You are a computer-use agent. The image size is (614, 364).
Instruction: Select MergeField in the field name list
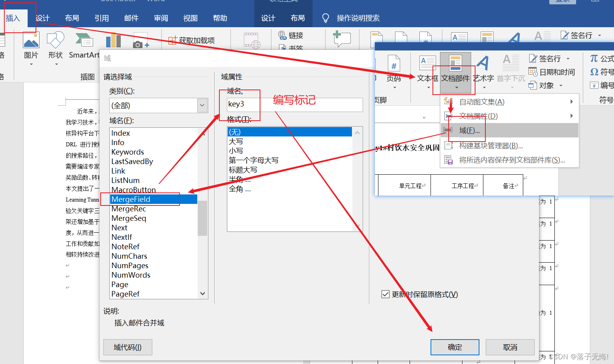tap(131, 199)
